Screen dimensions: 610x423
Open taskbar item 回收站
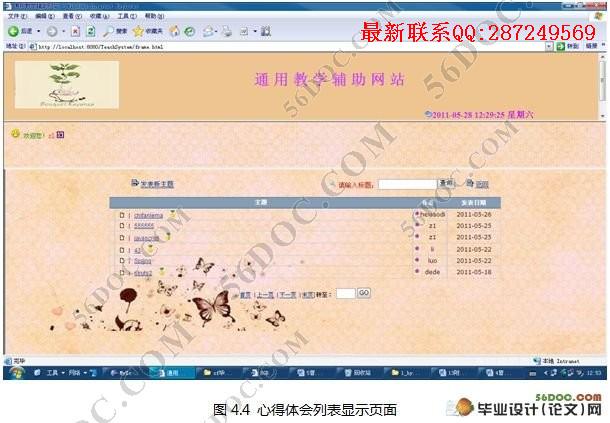358,373
